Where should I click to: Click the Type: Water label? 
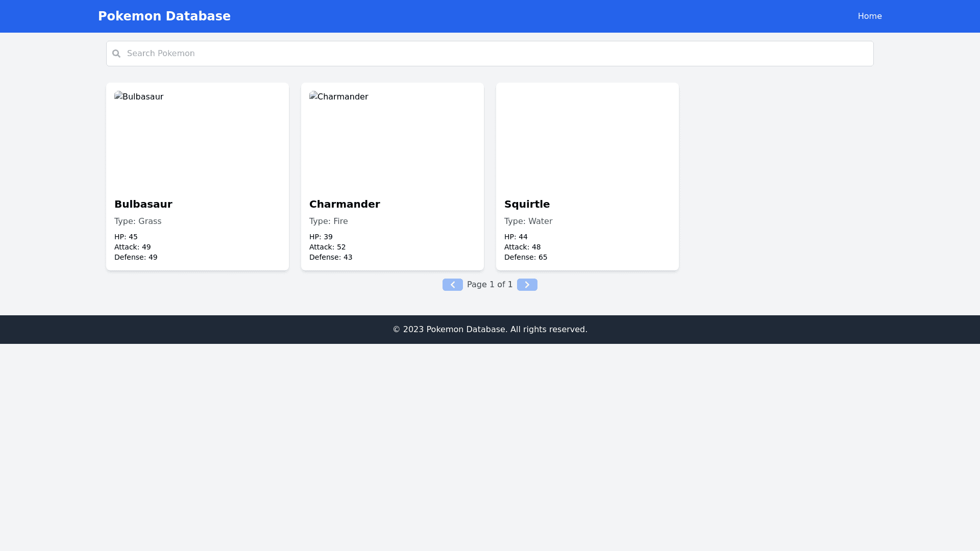click(528, 221)
